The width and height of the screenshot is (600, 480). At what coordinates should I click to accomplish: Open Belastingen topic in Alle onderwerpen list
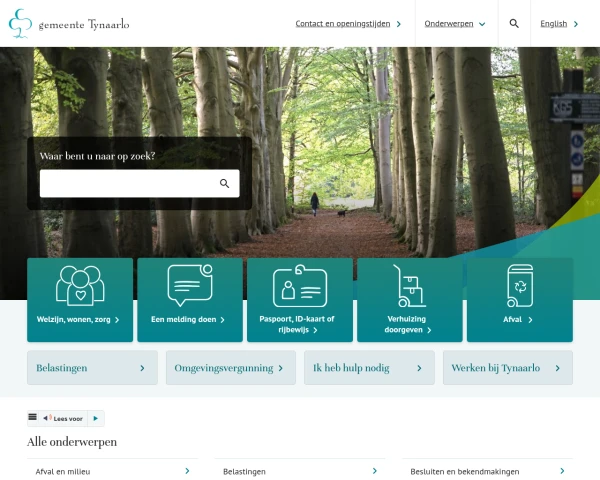(300, 471)
